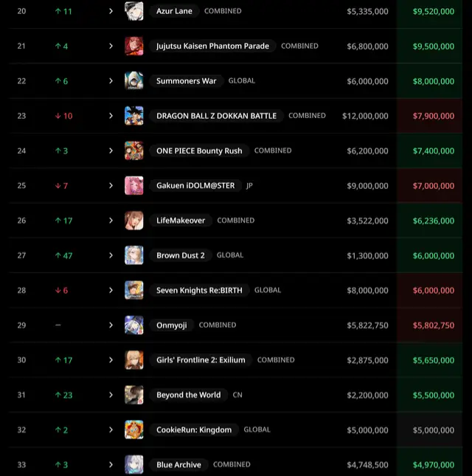Click the Blue Archive game icon

pyautogui.click(x=134, y=464)
